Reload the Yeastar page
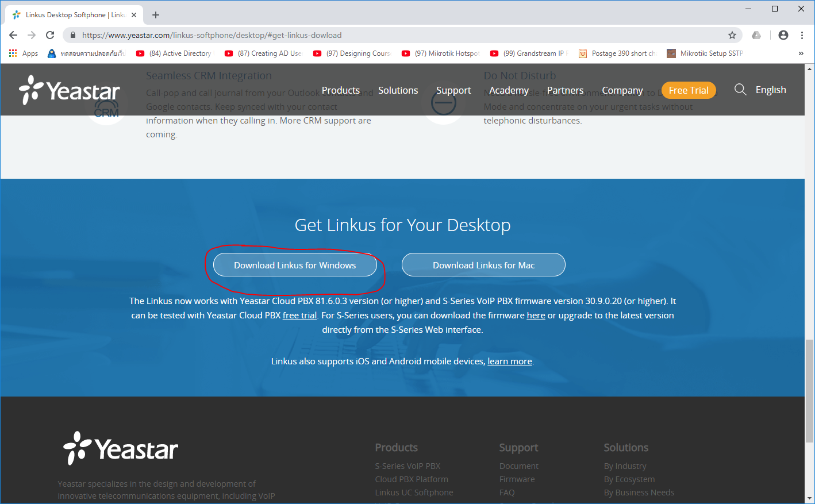 coord(50,35)
